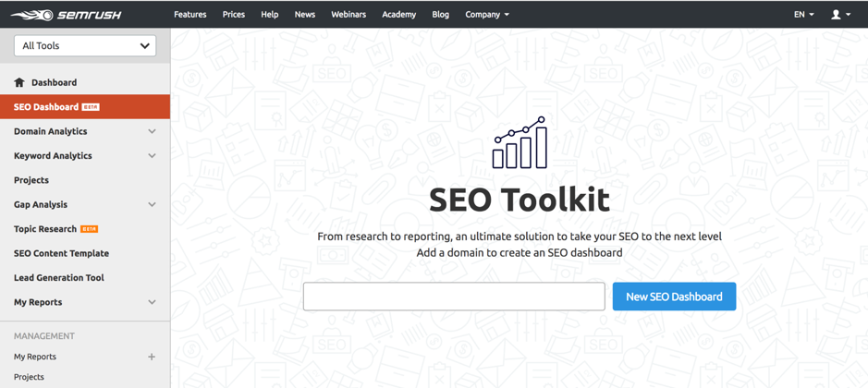Click the SEO Toolkit bar chart icon
This screenshot has height=388, width=868.
(x=520, y=142)
